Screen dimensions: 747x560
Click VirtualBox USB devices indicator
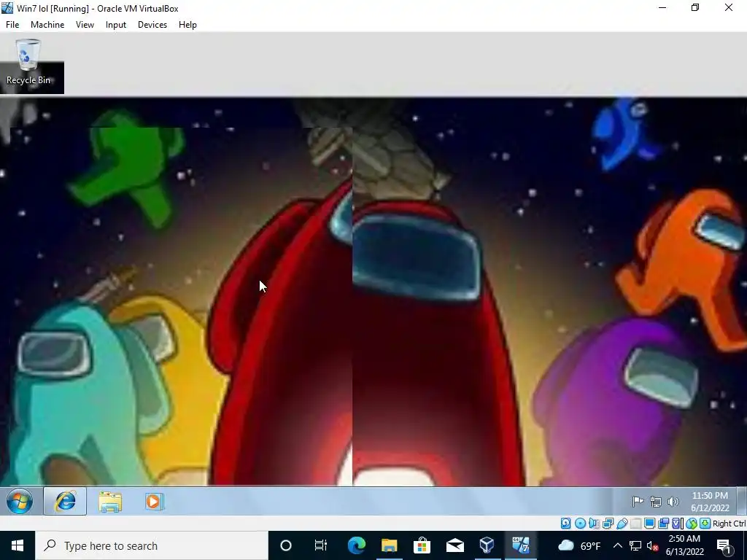622,524
